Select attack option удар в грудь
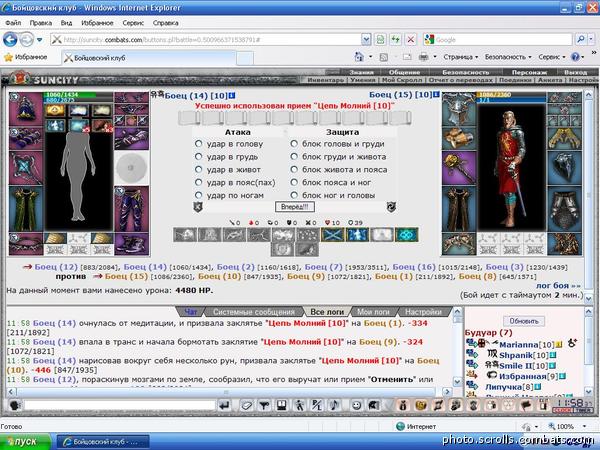This screenshot has height=450, width=600. [x=198, y=157]
